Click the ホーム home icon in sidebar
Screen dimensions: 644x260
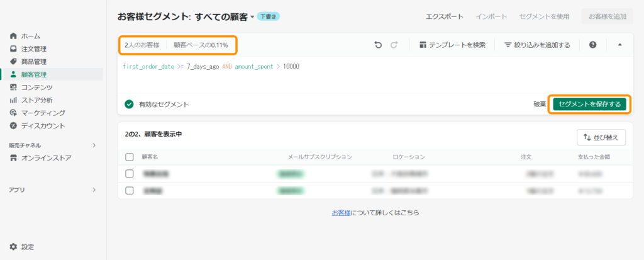(13, 36)
